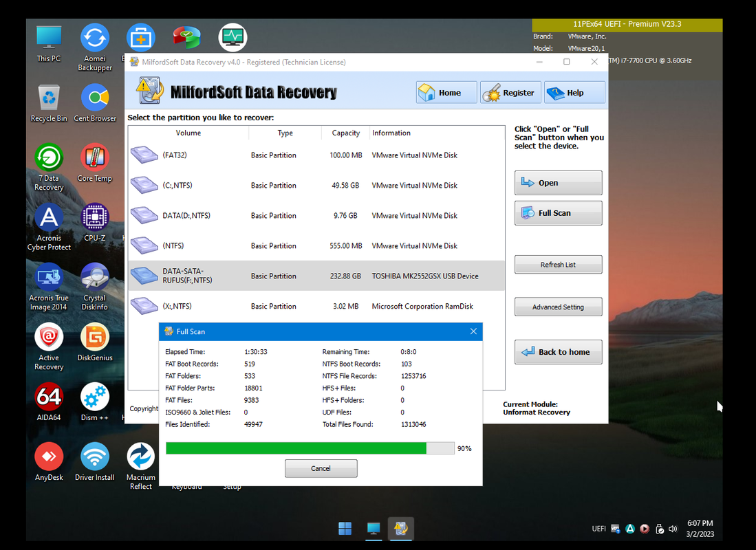The image size is (756, 550).
Task: Click TOSHIBA MK2552GSX USB Device text
Action: click(425, 276)
